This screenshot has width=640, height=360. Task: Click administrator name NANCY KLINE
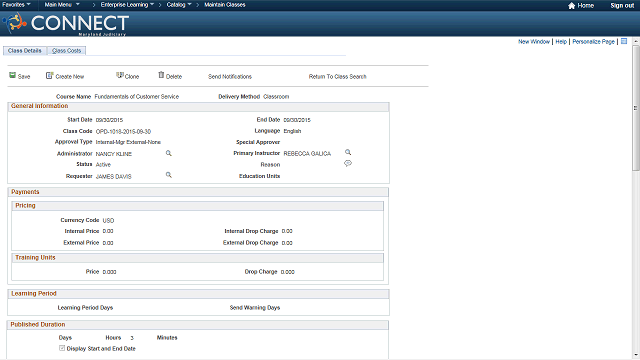click(113, 154)
